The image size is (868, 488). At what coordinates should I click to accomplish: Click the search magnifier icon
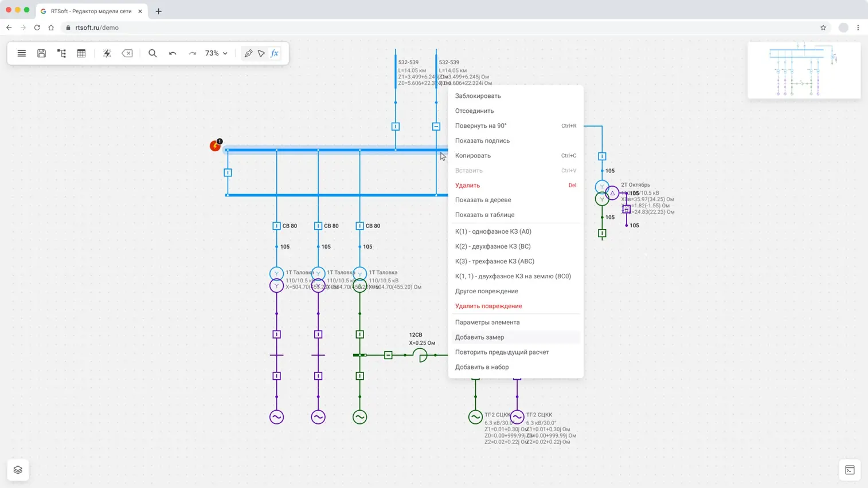pos(153,53)
